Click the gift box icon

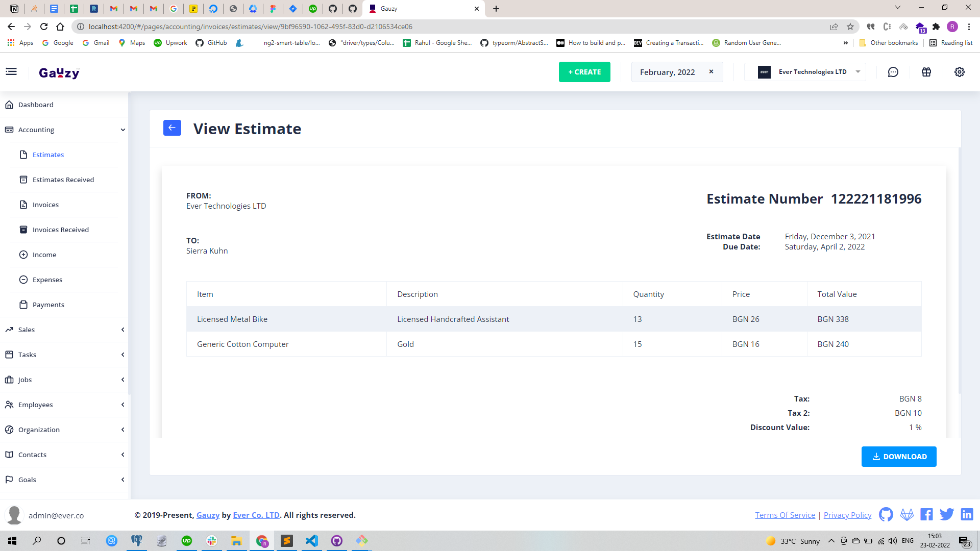tap(926, 72)
